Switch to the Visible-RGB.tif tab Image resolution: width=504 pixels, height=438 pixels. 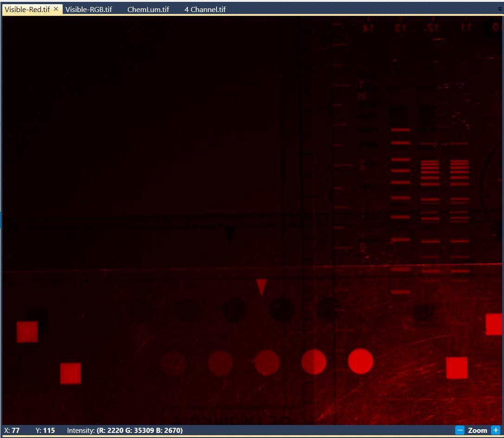click(89, 9)
